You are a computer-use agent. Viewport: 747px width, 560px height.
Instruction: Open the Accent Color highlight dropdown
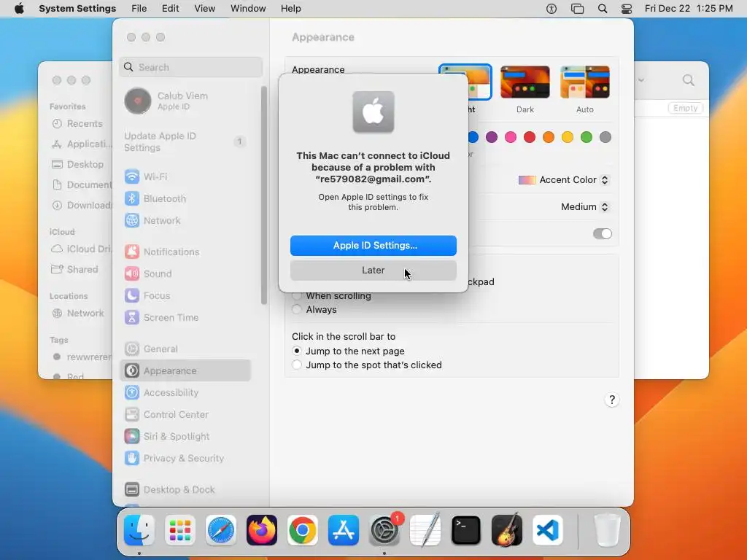pos(564,180)
